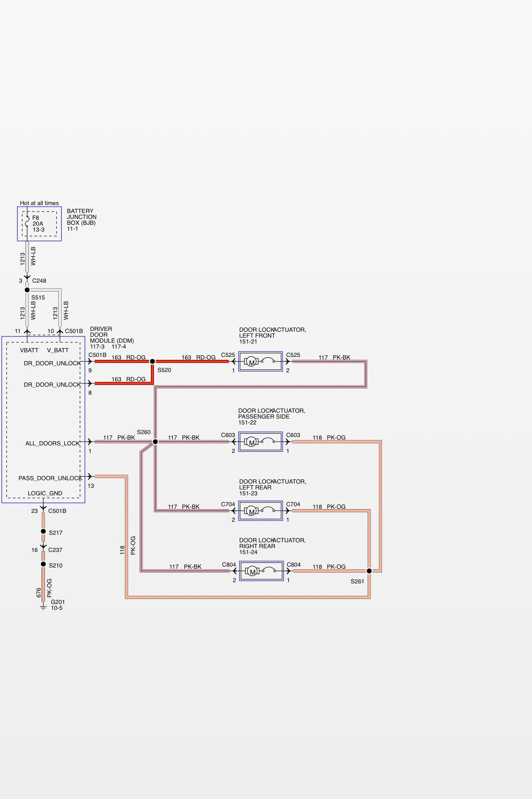
Task: Select the passenger side door lock actuator symbol
Action: pos(260,442)
